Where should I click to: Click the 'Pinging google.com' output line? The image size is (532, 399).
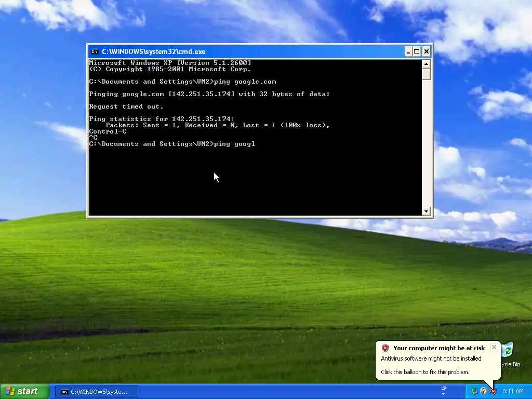pos(209,94)
